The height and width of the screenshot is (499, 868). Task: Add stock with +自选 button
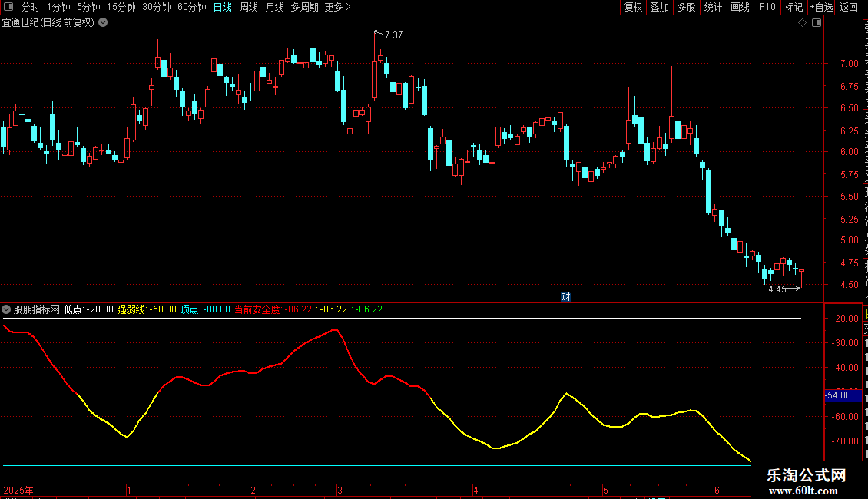coord(821,7)
